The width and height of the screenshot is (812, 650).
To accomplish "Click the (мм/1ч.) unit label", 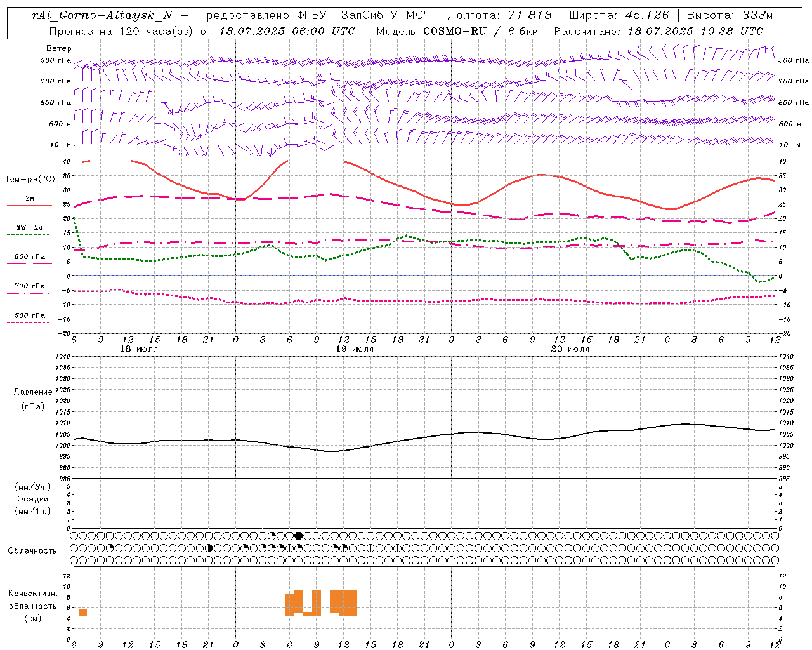I will click(33, 511).
